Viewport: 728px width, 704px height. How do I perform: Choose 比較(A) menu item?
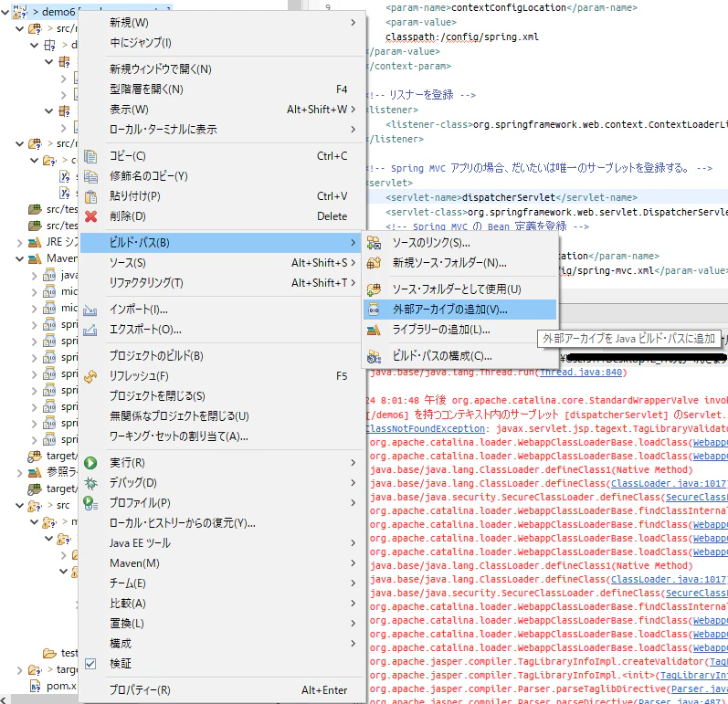(221, 604)
